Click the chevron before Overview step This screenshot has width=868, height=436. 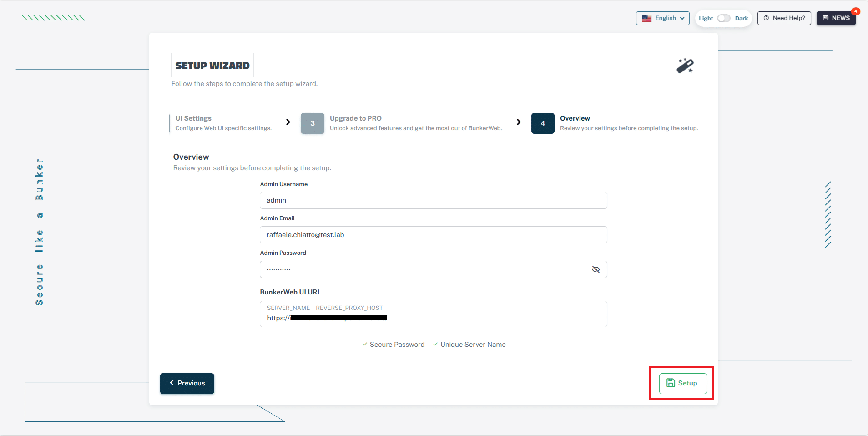point(519,122)
